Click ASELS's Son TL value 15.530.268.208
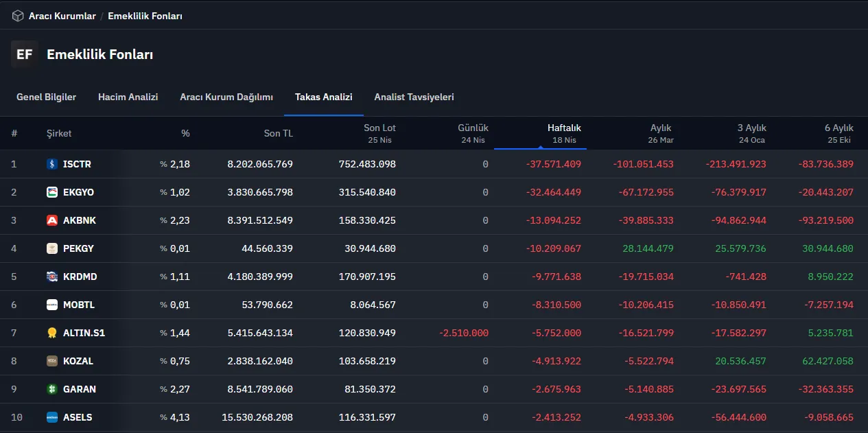The width and height of the screenshot is (868, 433). 257,417
